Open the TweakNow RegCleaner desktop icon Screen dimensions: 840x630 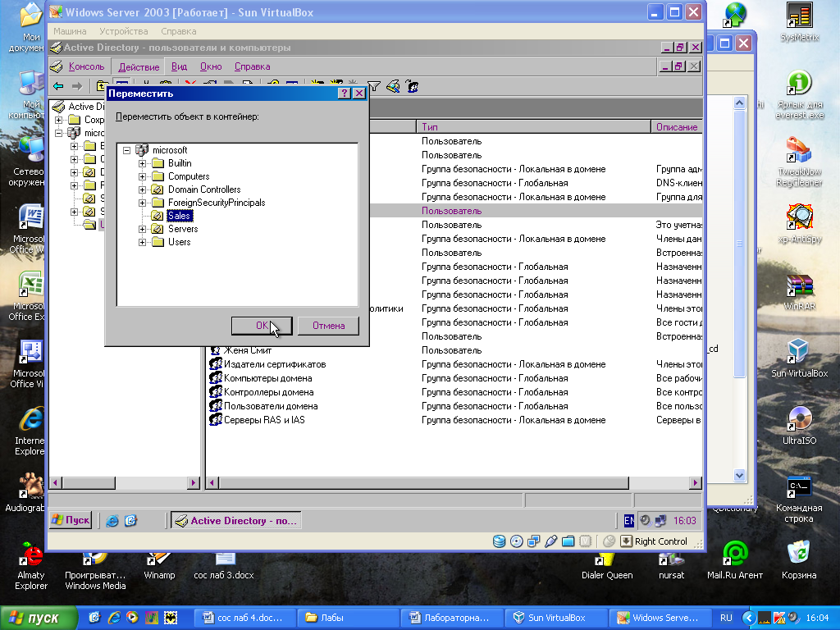799,161
